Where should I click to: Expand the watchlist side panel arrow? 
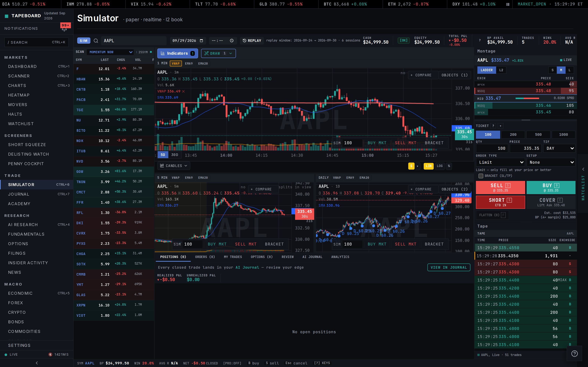coord(583,169)
